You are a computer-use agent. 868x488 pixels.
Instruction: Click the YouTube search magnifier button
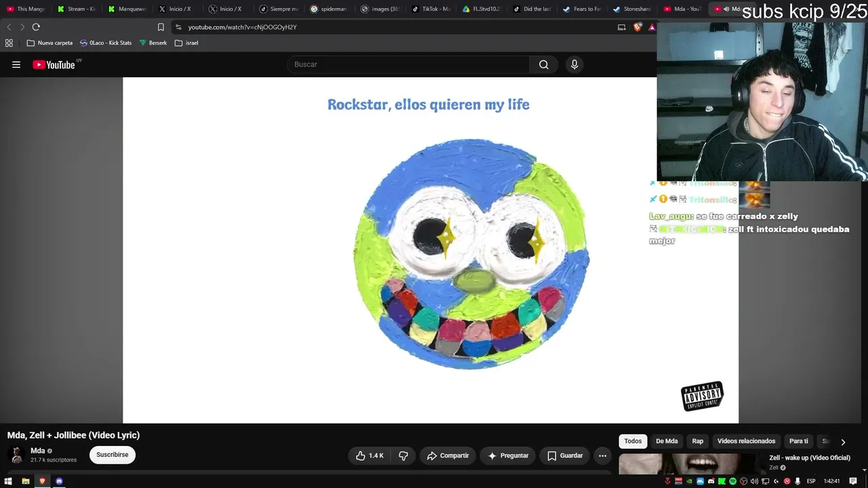[544, 64]
